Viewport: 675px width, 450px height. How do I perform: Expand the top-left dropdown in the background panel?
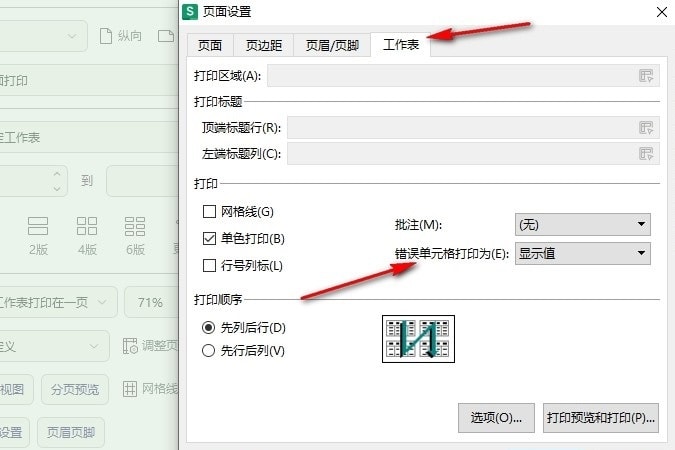pos(43,37)
